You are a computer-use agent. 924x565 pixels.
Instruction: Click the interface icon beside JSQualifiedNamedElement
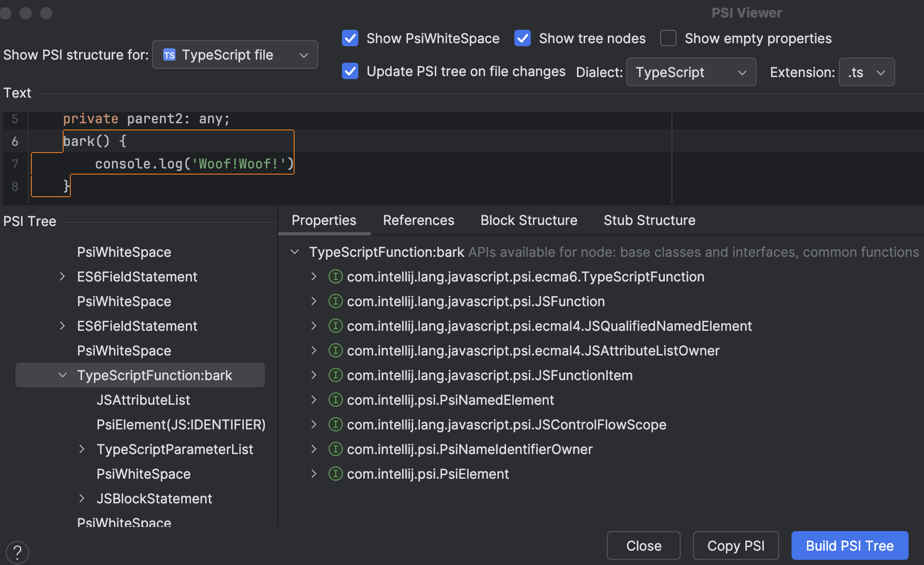tap(336, 326)
